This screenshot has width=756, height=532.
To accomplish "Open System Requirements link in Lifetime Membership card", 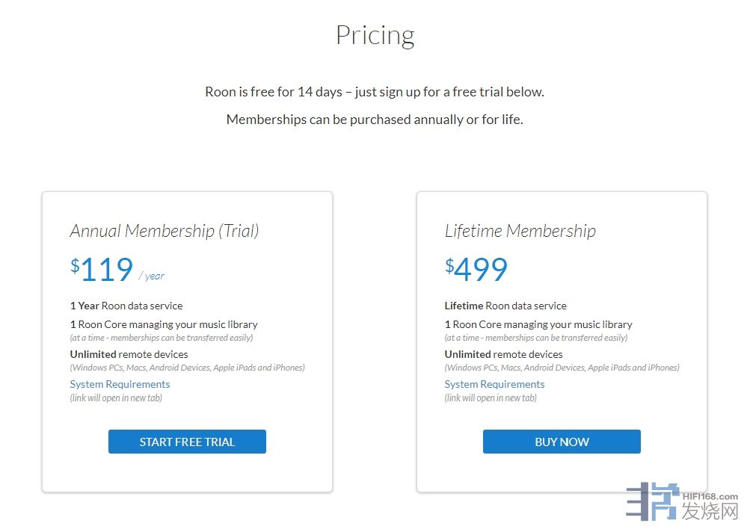I will pos(494,384).
